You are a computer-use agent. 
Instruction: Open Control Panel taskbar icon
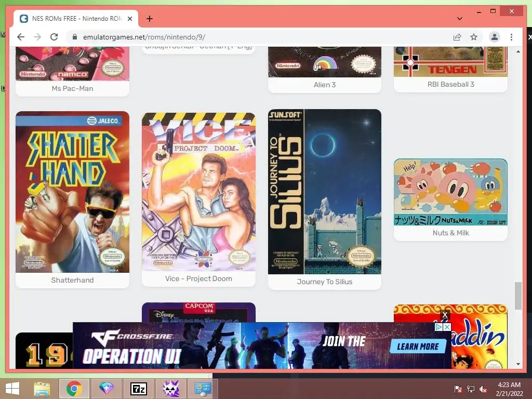(x=203, y=389)
